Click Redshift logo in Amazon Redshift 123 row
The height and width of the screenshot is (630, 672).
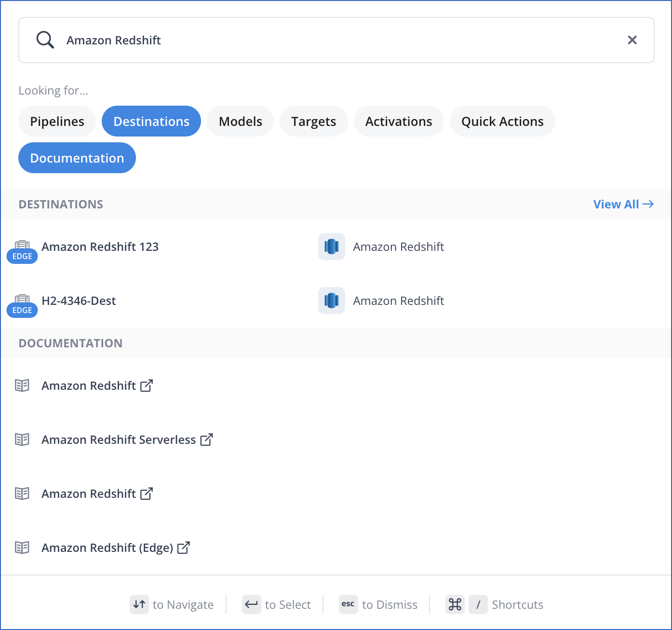click(332, 247)
